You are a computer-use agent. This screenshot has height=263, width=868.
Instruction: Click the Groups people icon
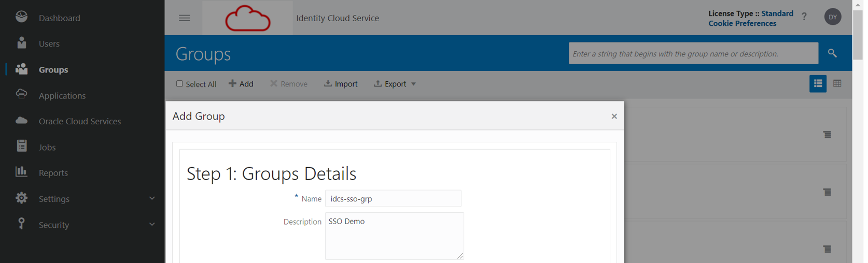tap(21, 69)
